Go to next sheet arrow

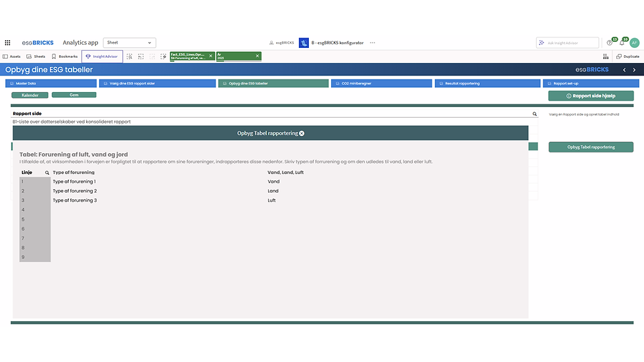(634, 70)
